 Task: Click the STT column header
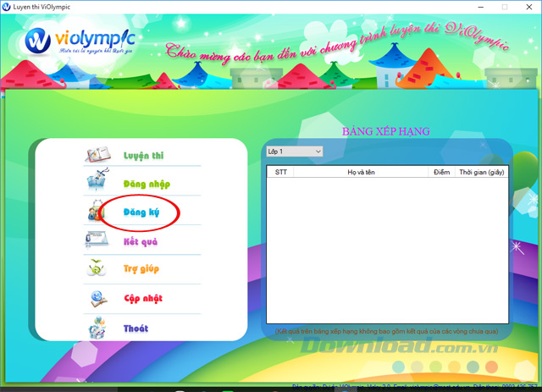point(280,172)
